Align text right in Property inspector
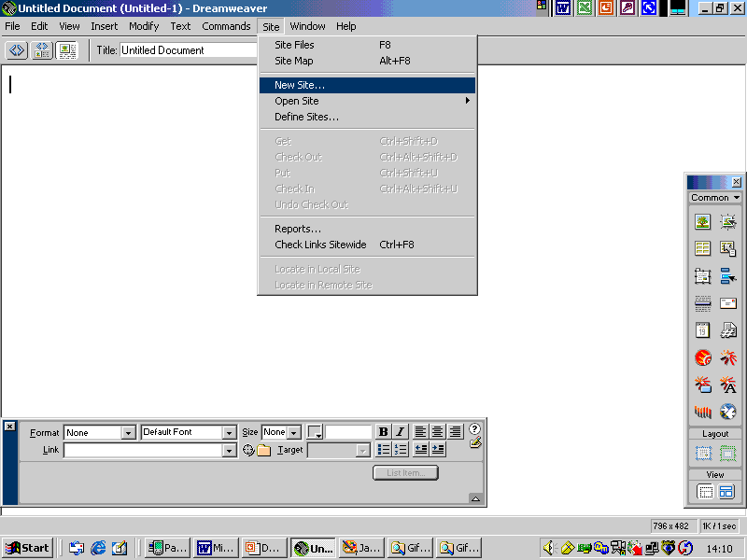747x560 pixels. (x=455, y=432)
